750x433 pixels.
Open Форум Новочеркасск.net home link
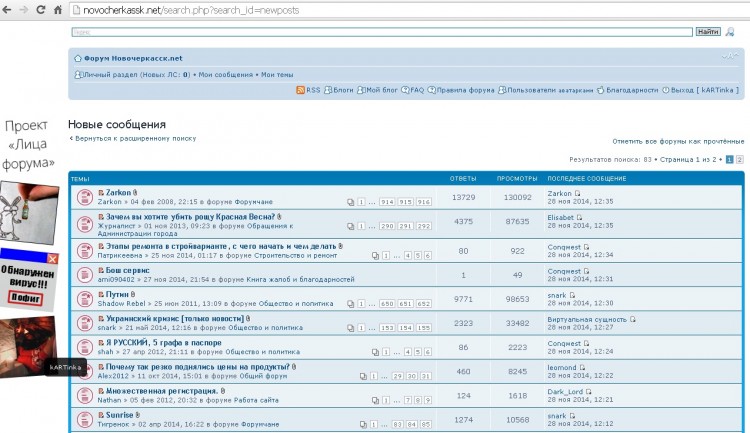coord(133,58)
